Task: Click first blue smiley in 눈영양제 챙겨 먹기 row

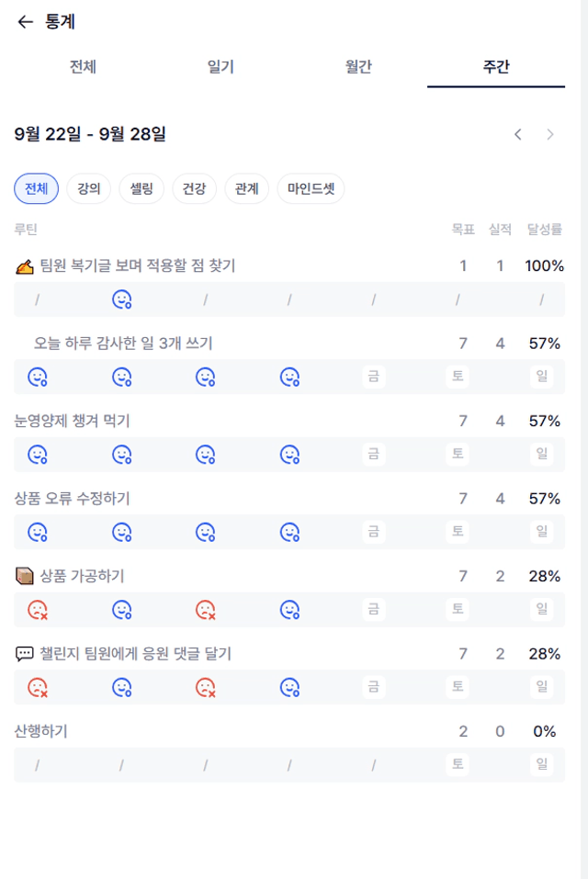Action: (38, 454)
